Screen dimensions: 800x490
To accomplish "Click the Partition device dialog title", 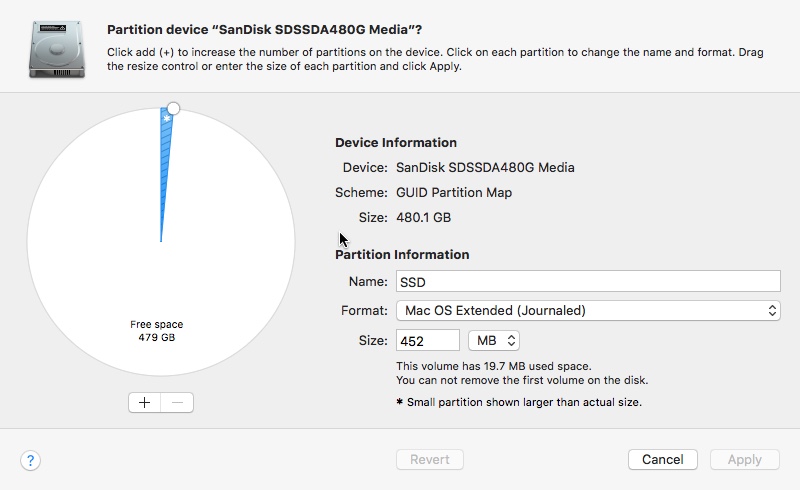I will 264,30.
